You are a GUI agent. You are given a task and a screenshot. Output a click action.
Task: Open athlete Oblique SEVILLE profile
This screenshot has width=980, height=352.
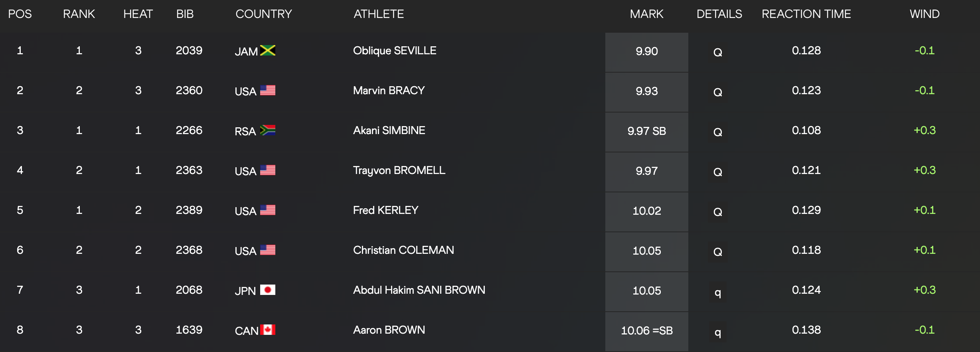(x=395, y=51)
